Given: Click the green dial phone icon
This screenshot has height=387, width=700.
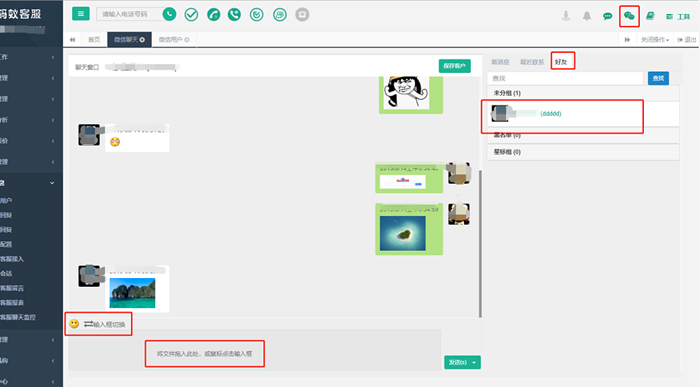Looking at the screenshot, I should click(169, 14).
